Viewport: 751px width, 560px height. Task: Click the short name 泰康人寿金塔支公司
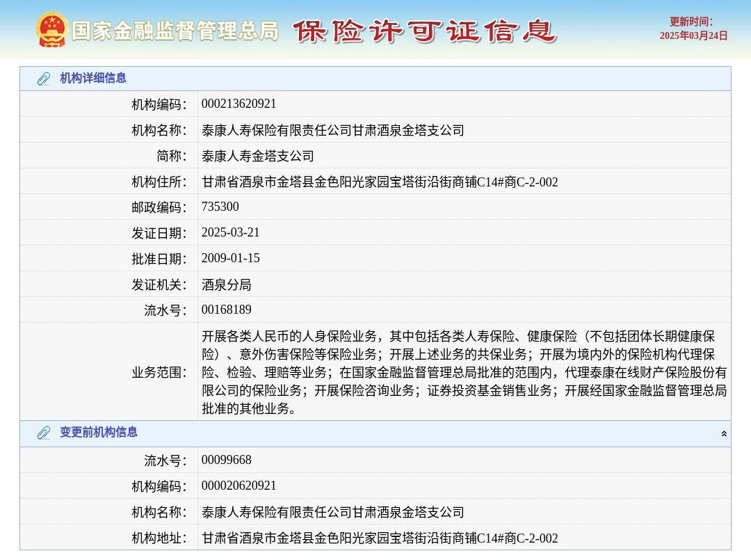258,156
